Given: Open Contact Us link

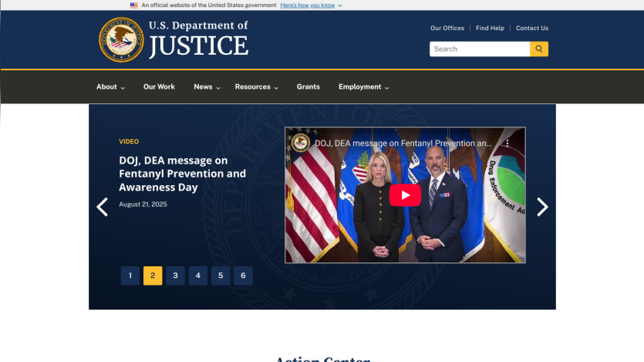Looking at the screenshot, I should 532,28.
